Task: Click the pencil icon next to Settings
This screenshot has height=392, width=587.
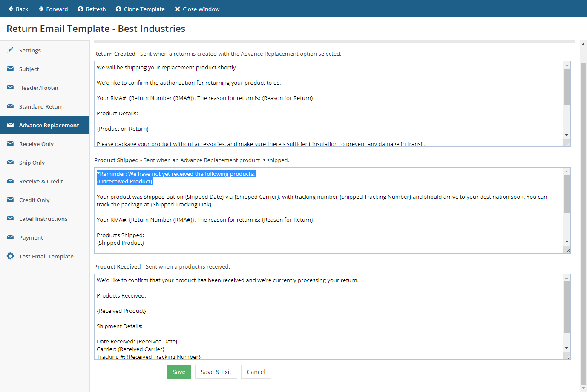Action: pyautogui.click(x=10, y=50)
